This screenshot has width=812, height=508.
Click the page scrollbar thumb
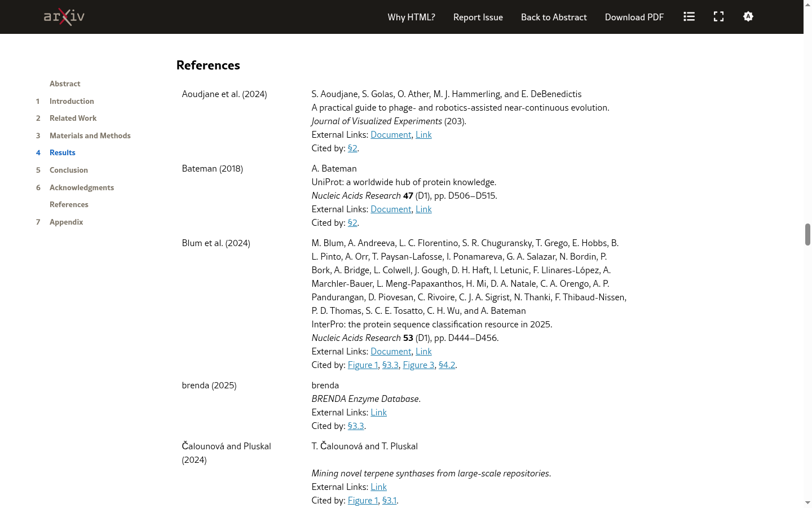point(807,234)
